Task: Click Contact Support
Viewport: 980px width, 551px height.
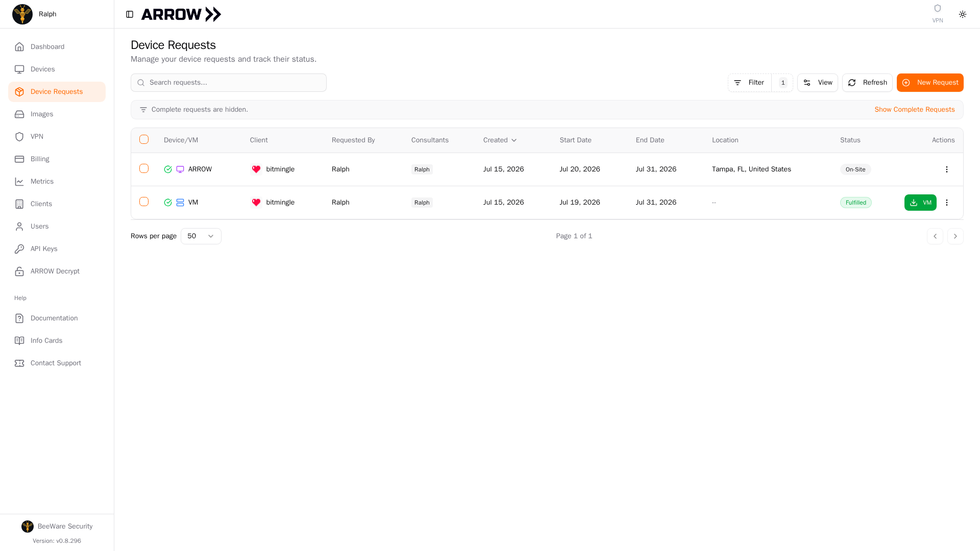Action: pos(57,363)
